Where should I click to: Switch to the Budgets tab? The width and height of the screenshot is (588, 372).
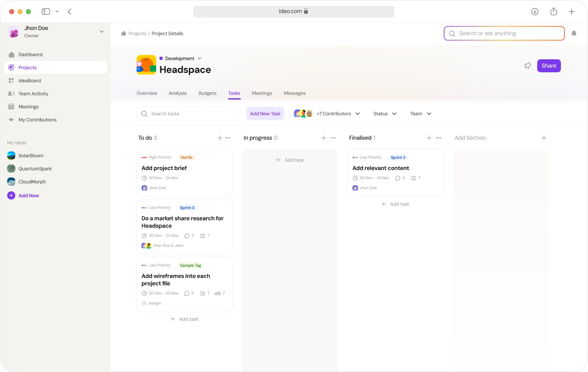[207, 93]
